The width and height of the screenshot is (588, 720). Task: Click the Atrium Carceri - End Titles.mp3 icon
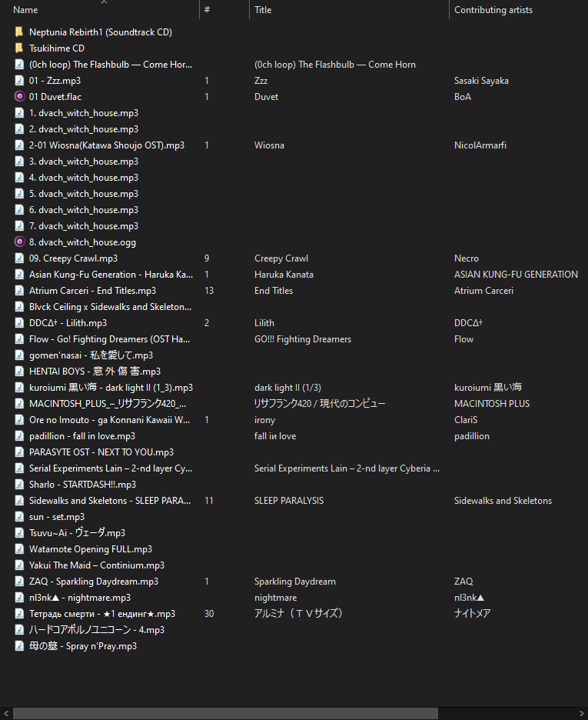click(19, 291)
